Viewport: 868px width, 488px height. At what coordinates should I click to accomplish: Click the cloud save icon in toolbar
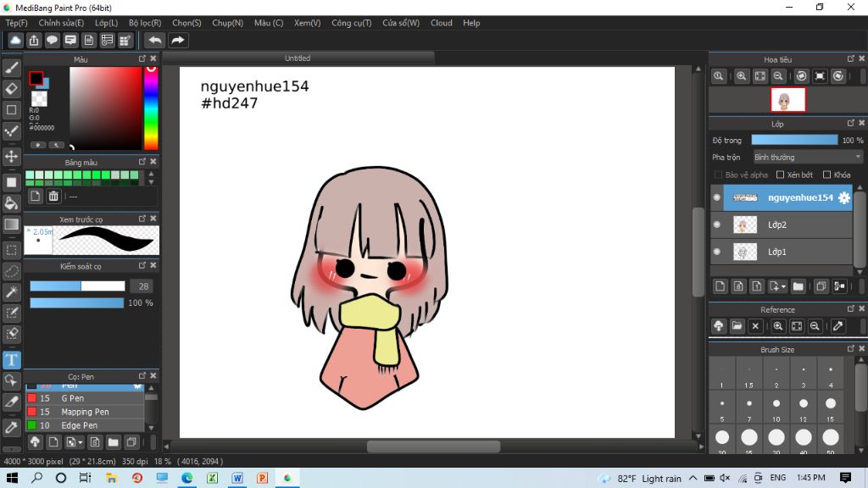click(15, 40)
